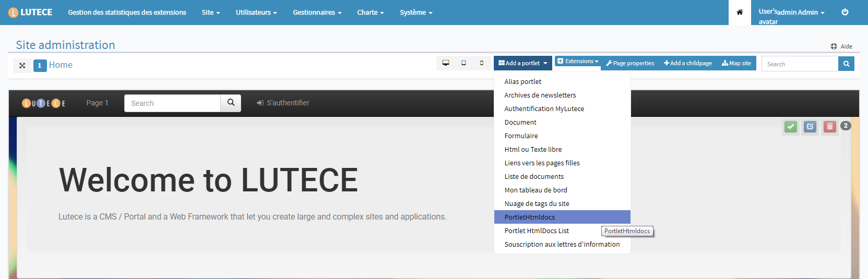868x279 pixels.
Task: Click the admin Search input field
Action: 800,64
